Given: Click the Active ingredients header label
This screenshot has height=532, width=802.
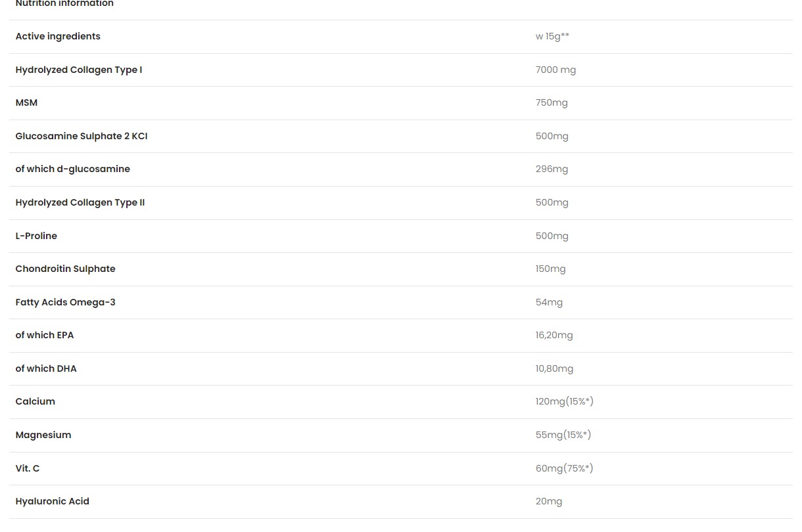Looking at the screenshot, I should point(58,36).
